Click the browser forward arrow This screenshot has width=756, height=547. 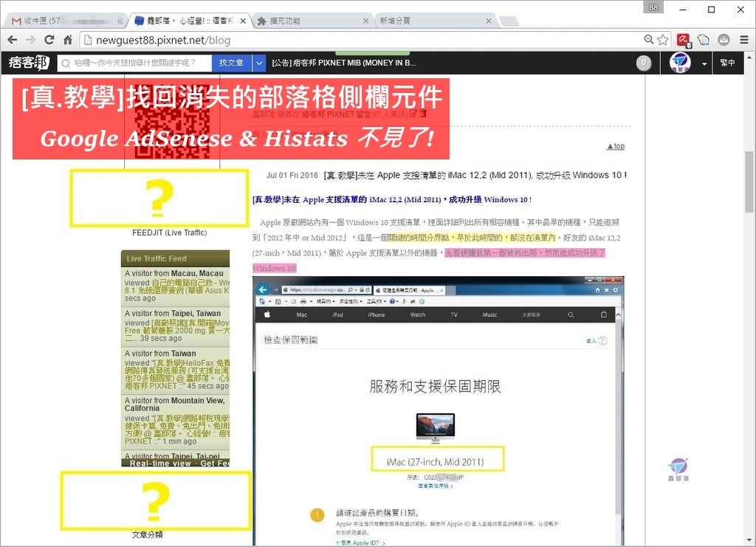[31, 40]
